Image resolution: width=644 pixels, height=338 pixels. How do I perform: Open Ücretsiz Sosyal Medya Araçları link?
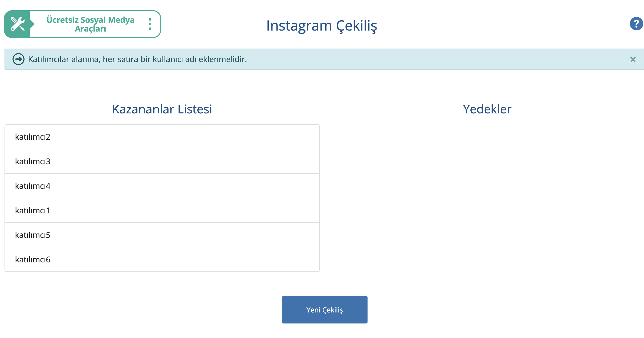(90, 24)
